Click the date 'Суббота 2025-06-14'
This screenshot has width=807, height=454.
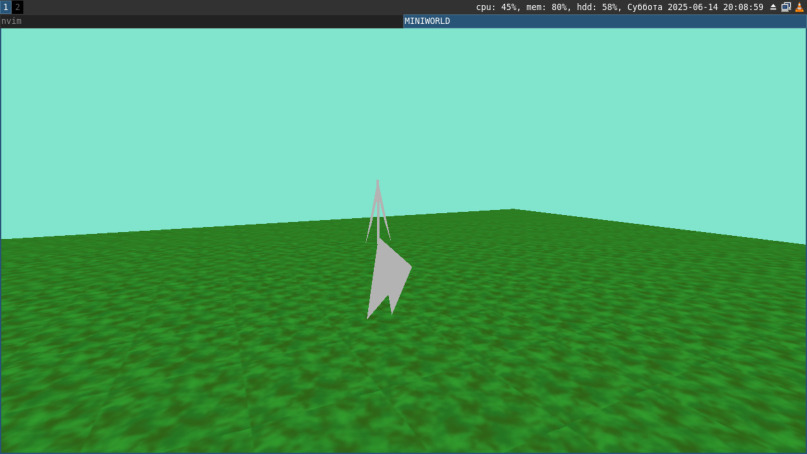[x=672, y=7]
